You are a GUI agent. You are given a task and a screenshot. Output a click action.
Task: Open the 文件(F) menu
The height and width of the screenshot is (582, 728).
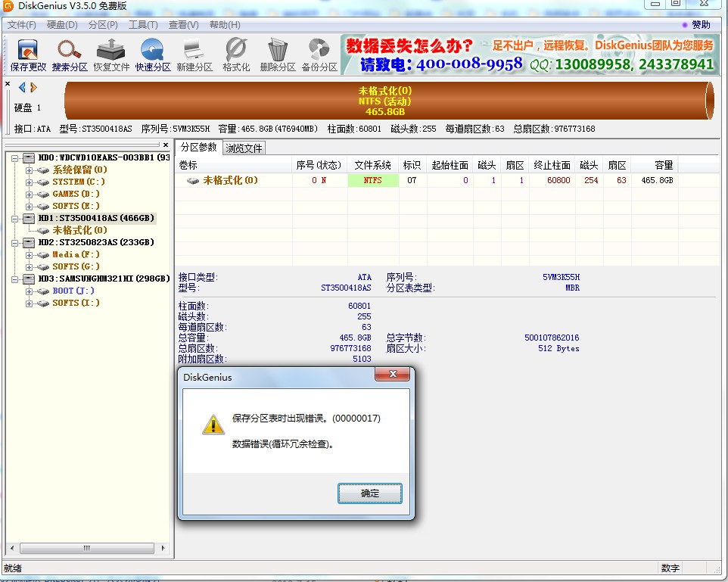pos(22,25)
